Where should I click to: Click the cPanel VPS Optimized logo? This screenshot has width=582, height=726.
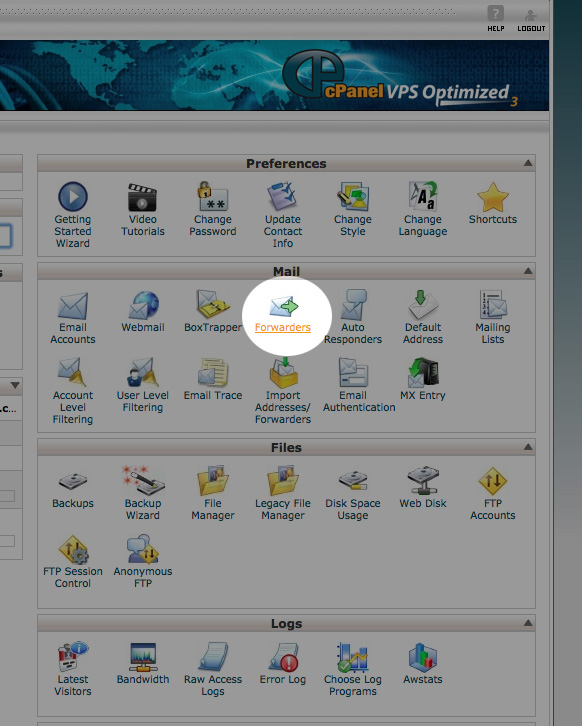point(398,79)
